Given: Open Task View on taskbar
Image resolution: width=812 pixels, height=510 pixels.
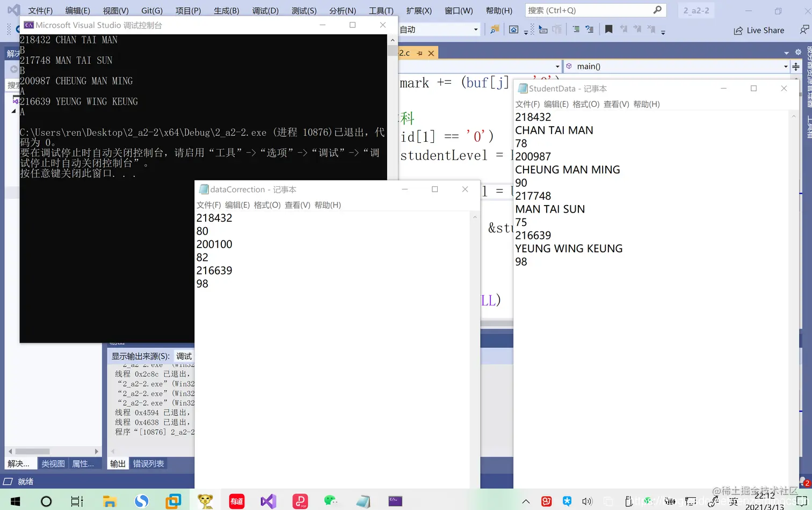Looking at the screenshot, I should tap(77, 501).
